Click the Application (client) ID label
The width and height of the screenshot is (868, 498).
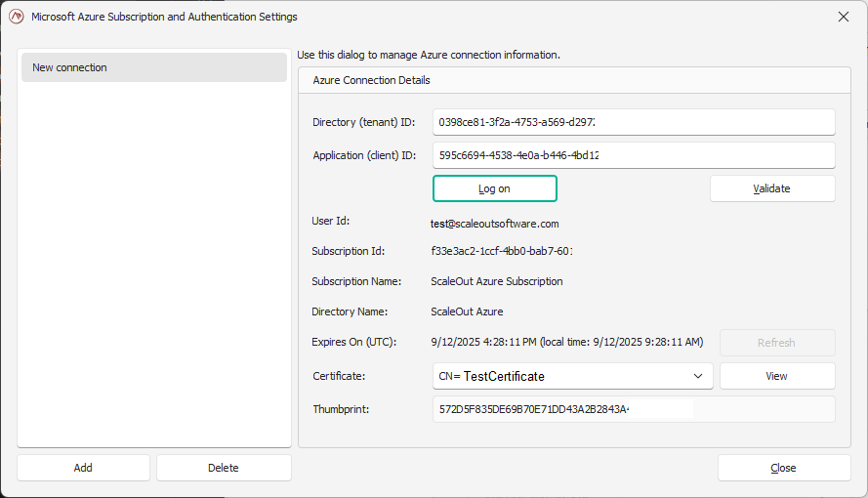point(364,155)
